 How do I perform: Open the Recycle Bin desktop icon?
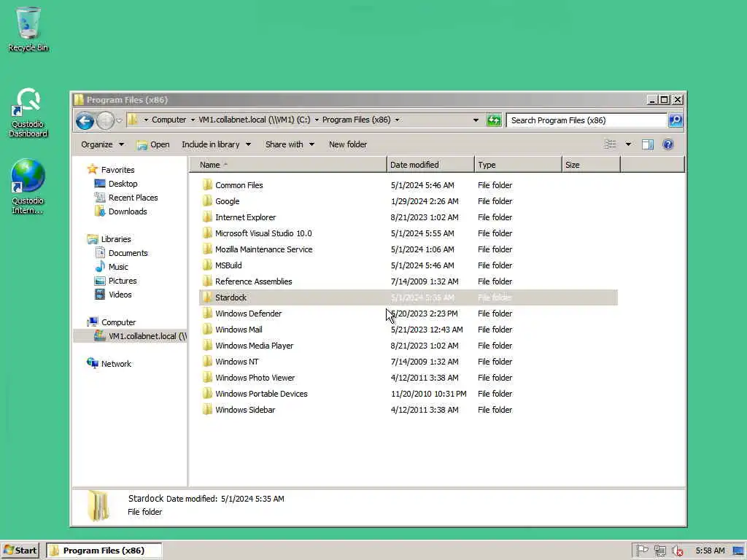point(28,28)
